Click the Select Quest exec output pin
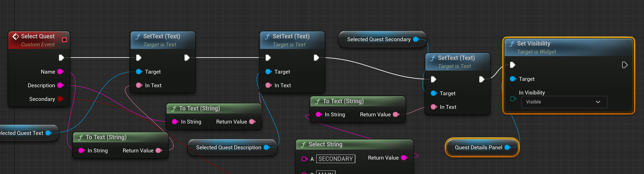This screenshot has height=174, width=644. [x=61, y=58]
